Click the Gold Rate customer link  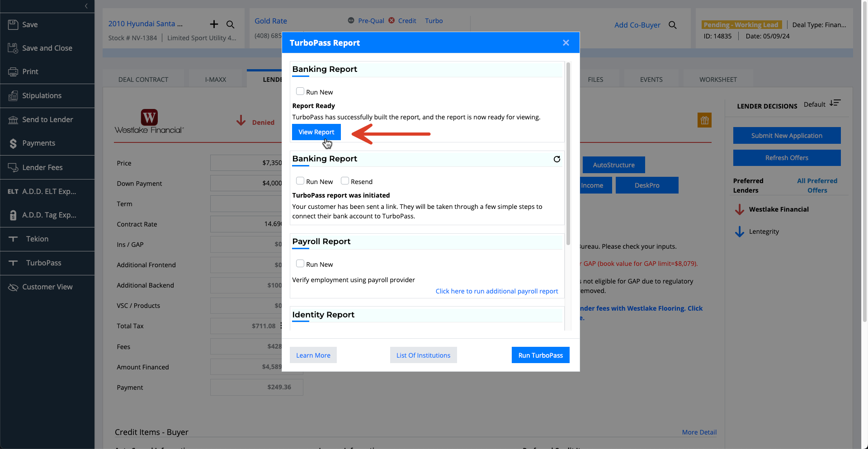click(271, 21)
